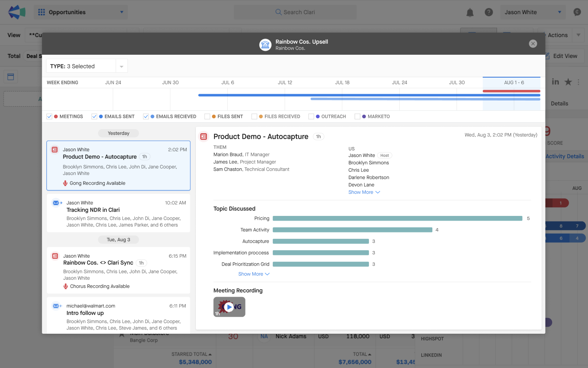Enable the Files Sent filter checkbox
Screen dimensions: 588x368
[x=207, y=117]
